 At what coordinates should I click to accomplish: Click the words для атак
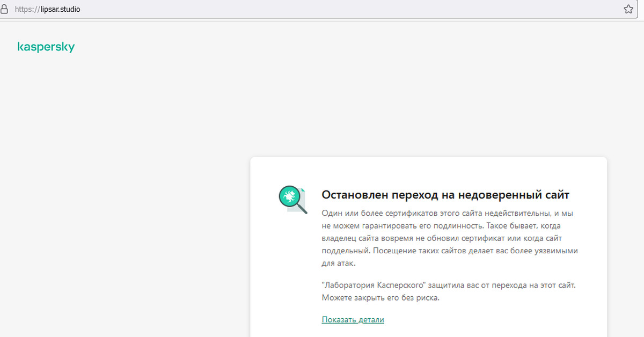pyautogui.click(x=338, y=263)
